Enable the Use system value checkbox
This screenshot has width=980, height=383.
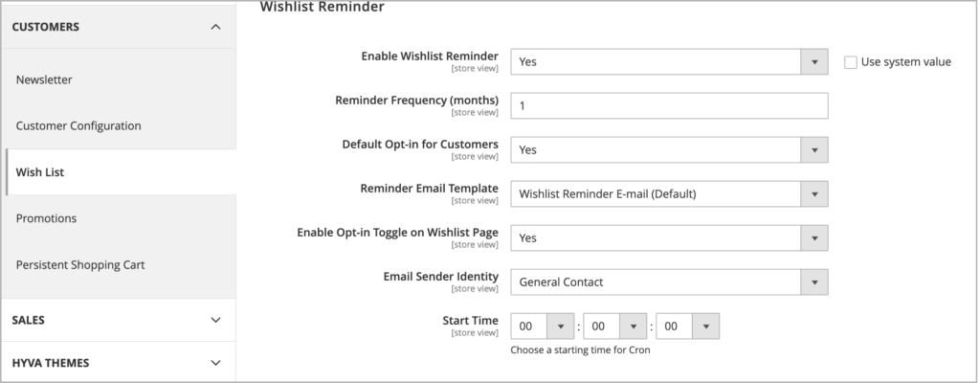(x=851, y=62)
